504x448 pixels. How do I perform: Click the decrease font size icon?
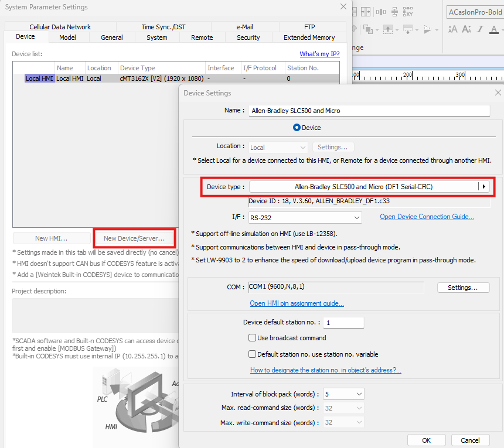tap(466, 29)
